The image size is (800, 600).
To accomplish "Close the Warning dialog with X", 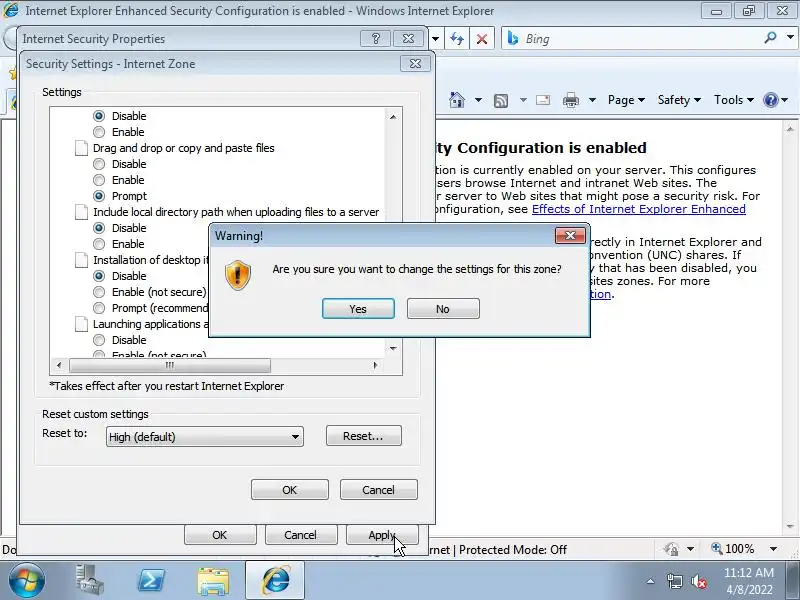I will [570, 235].
